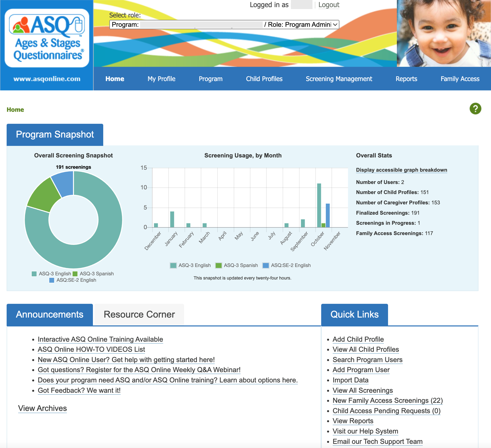
Task: Click "Number of Caregiver Profiles: 153" stat
Action: [x=398, y=203]
